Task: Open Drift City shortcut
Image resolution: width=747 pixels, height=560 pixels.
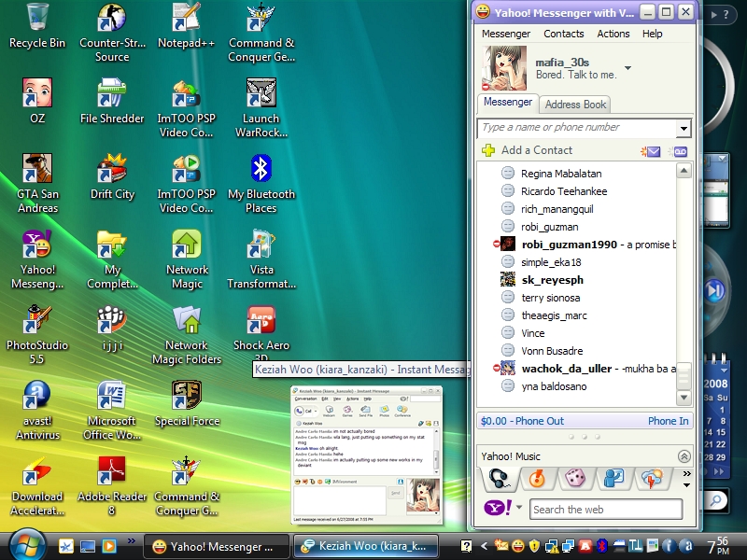Action: coord(112,169)
